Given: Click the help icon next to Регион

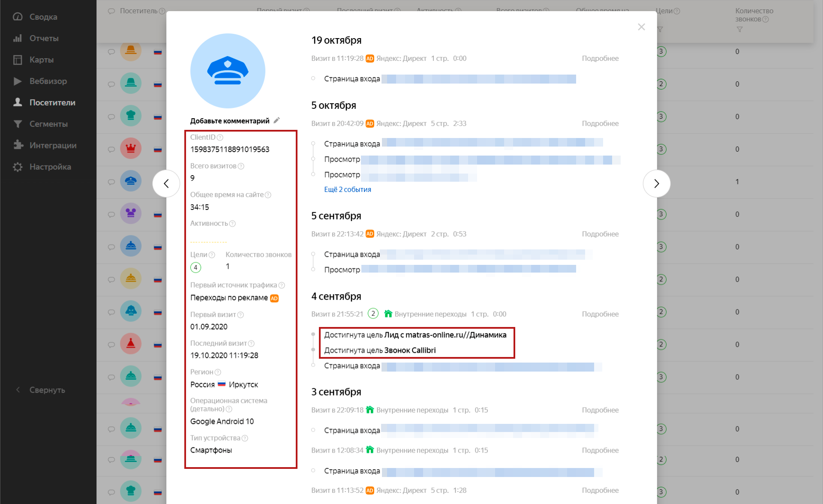Looking at the screenshot, I should pos(218,372).
